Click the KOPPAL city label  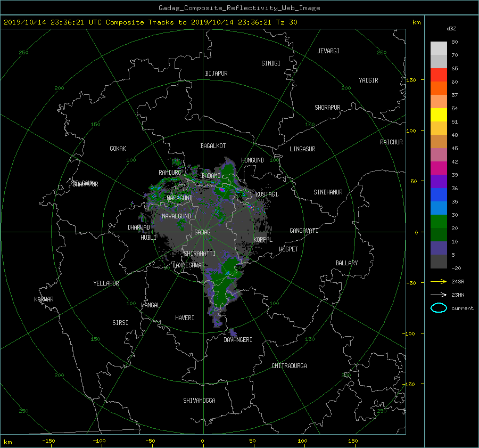click(x=263, y=240)
